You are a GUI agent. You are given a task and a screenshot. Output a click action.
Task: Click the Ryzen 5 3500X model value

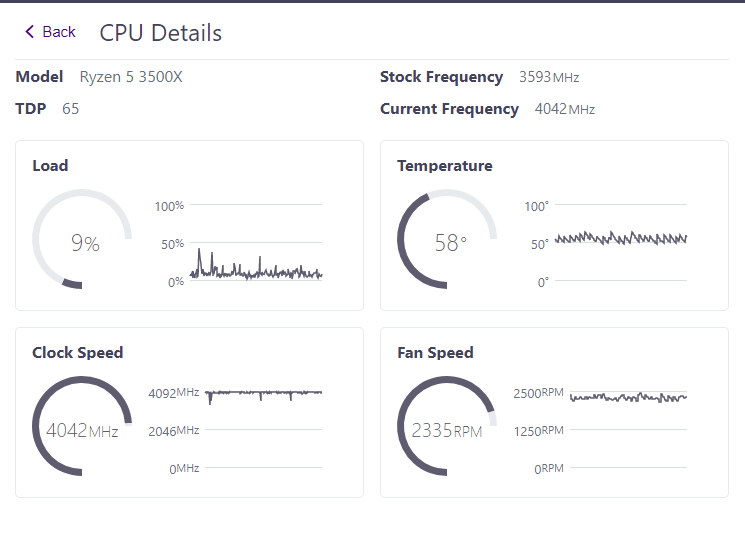(x=131, y=77)
